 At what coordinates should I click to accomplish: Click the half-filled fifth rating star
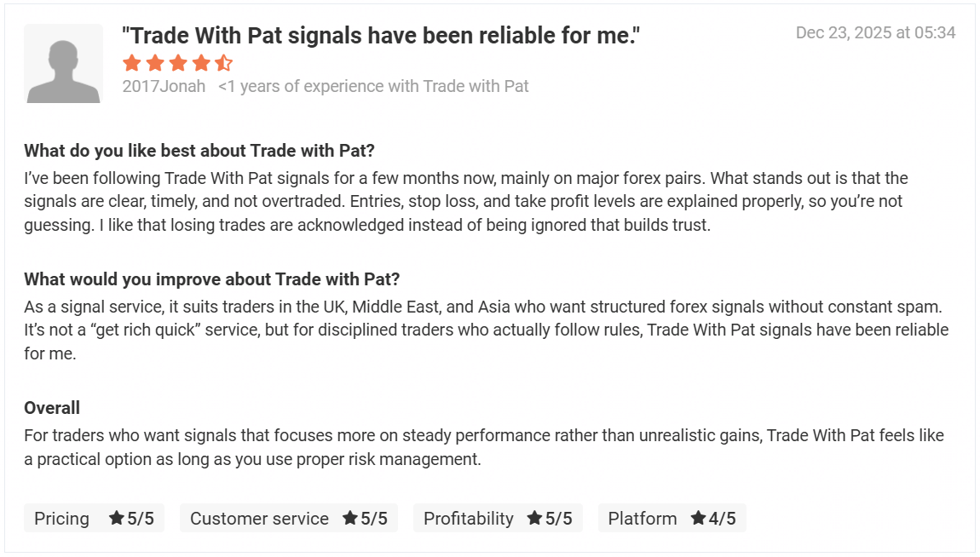(223, 63)
